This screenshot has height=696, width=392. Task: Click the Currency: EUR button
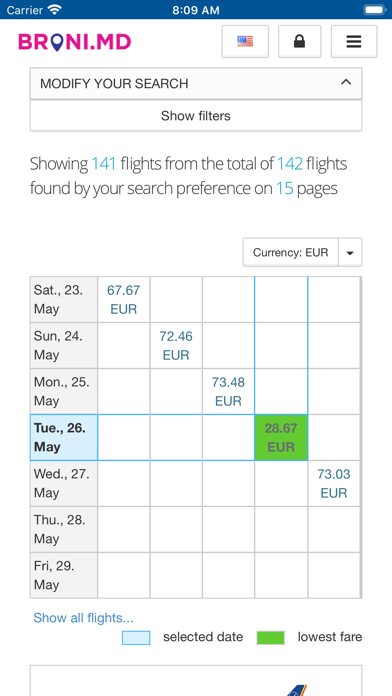[x=291, y=253]
